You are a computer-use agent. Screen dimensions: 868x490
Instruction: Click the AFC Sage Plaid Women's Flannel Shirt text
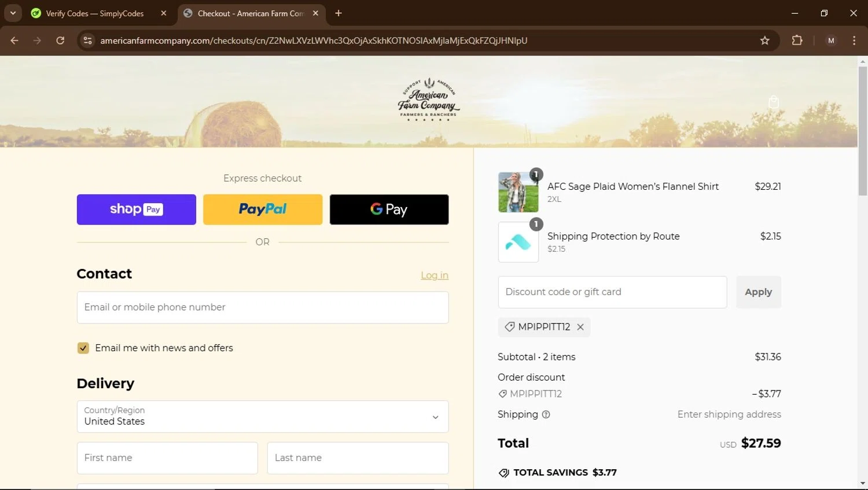[633, 186]
